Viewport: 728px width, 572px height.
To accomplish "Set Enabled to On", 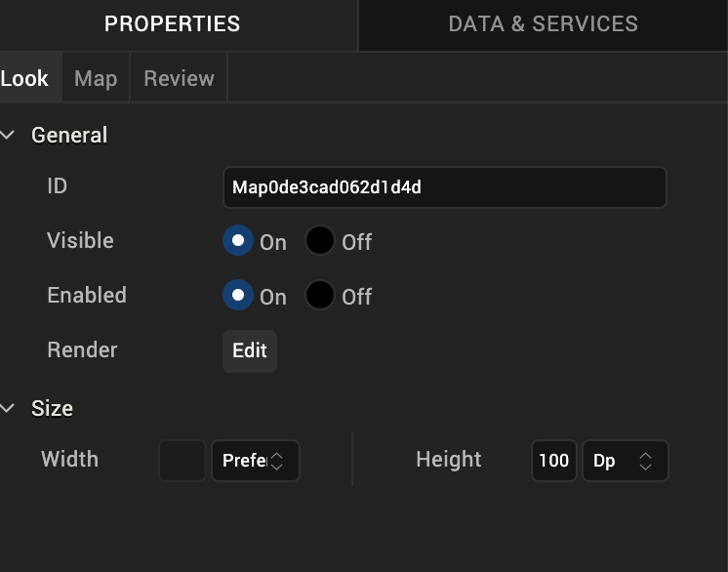I will [237, 296].
